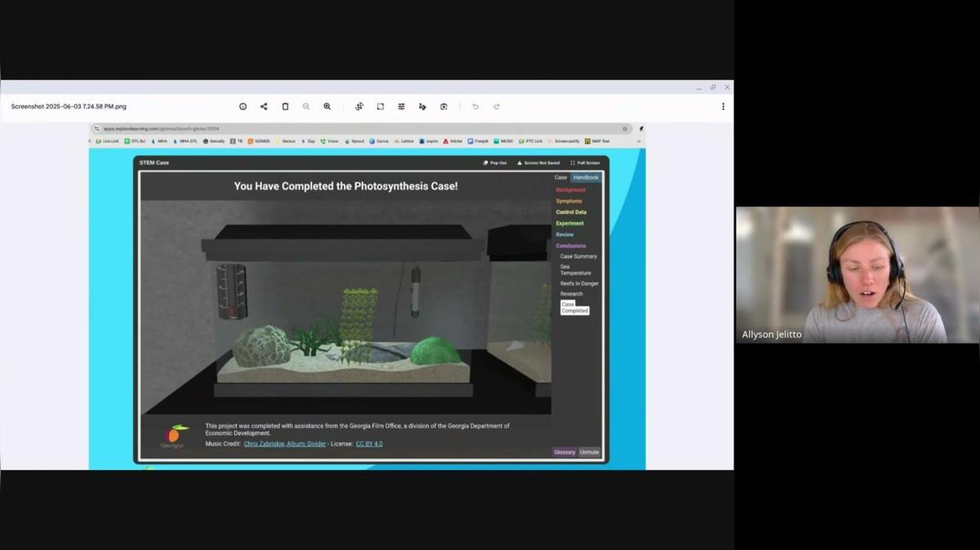Open the CC BY 4.0 license link
The width and height of the screenshot is (980, 550).
coord(369,444)
